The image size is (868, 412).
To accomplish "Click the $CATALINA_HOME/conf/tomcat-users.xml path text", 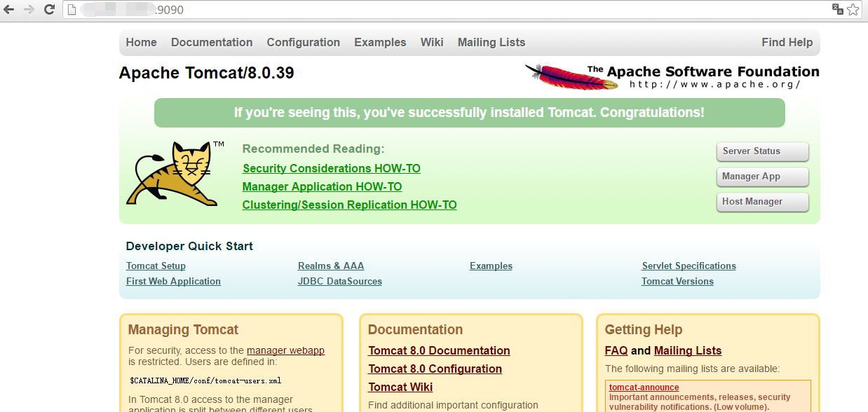I will [205, 380].
